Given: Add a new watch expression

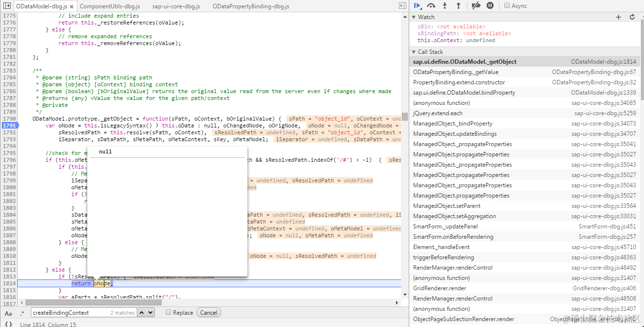Looking at the screenshot, I should coord(619,17).
